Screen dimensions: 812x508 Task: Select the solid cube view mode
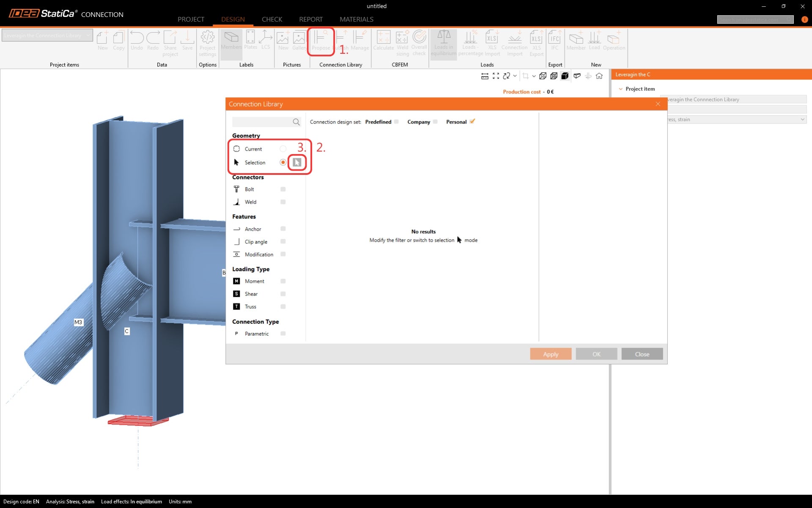(565, 76)
